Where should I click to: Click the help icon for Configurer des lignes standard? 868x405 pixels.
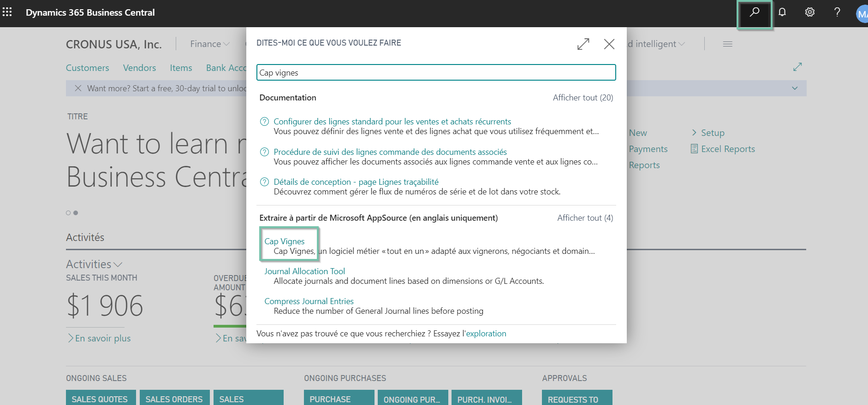[264, 122]
